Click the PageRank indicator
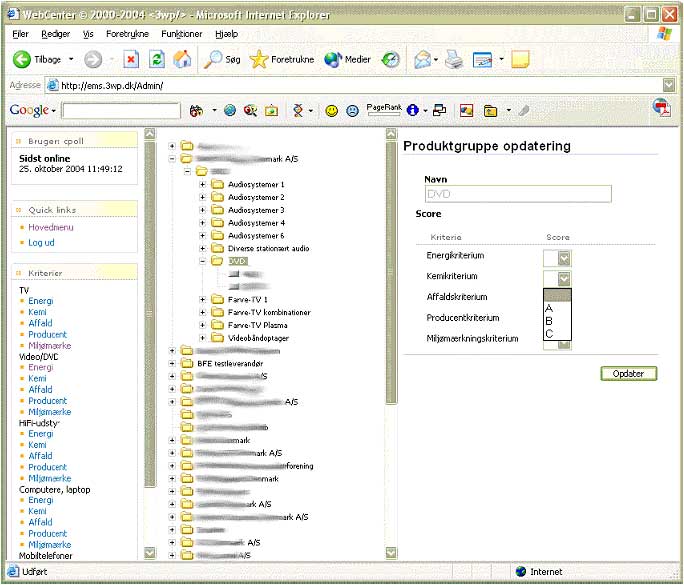Viewport: 684px width, 585px height. click(x=384, y=109)
